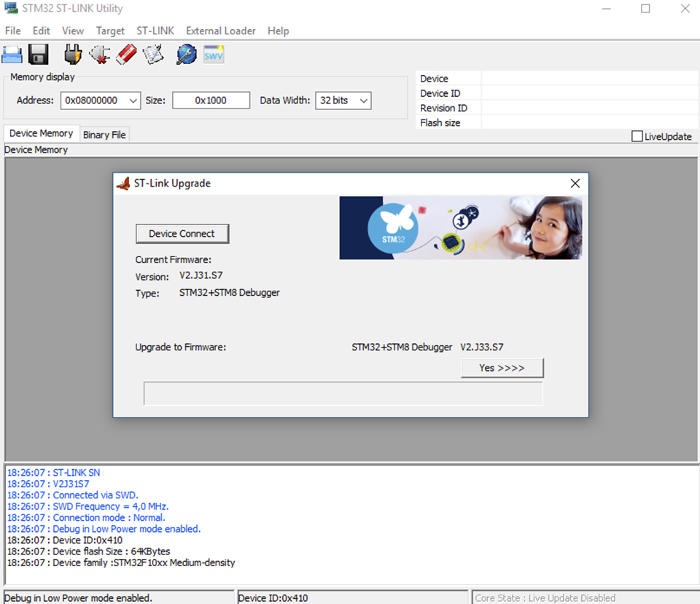
Task: Open Program and verify toolbar icon
Action: coord(153,55)
